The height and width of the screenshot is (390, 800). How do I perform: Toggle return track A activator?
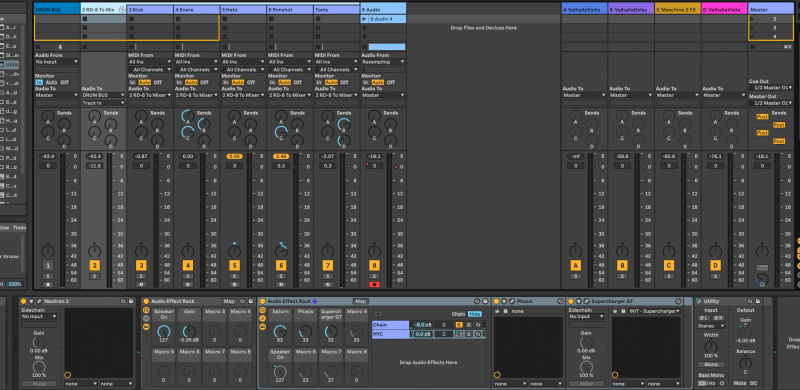point(576,265)
